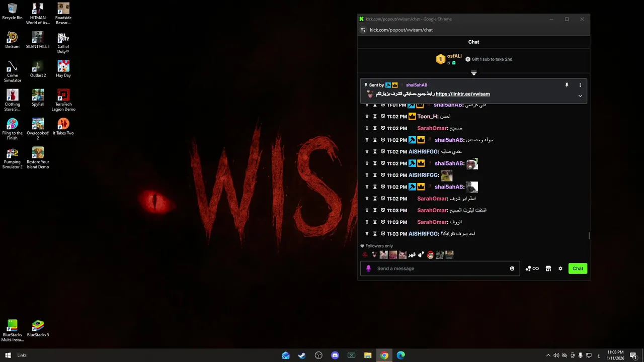This screenshot has width=644, height=362.
Task: Click the site info icon in Chrome address bar
Action: pyautogui.click(x=363, y=30)
